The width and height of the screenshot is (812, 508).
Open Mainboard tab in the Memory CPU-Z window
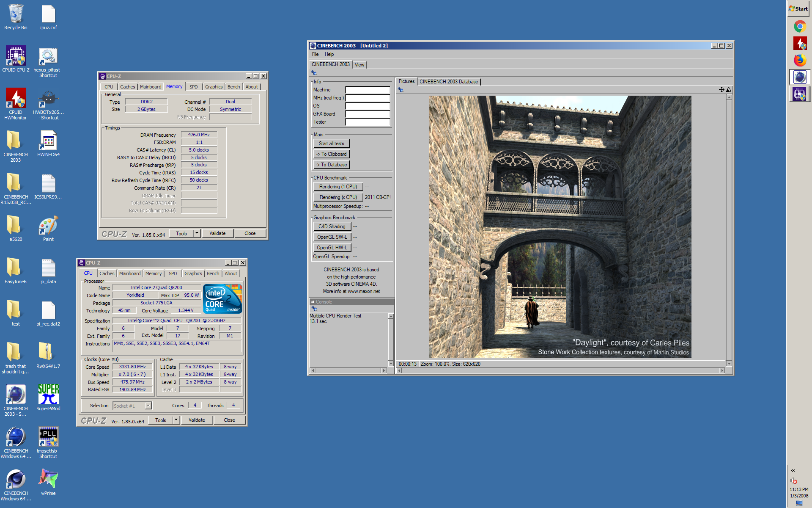(151, 87)
